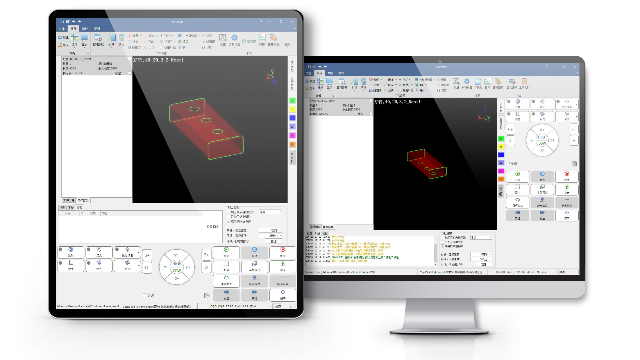This screenshot has height=360, width=640.
Task: Open the top dropdown in the tablet's bottom-right options panel
Action: (x=270, y=212)
